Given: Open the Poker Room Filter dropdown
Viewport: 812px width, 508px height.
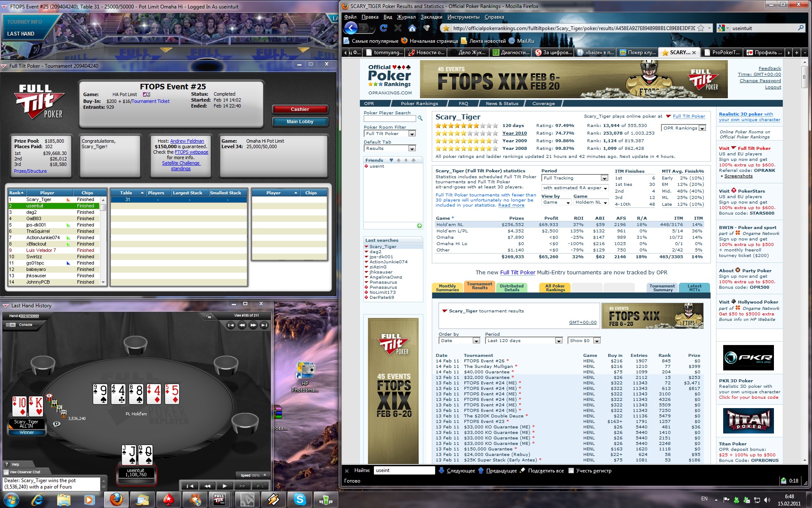Looking at the screenshot, I should pyautogui.click(x=411, y=134).
